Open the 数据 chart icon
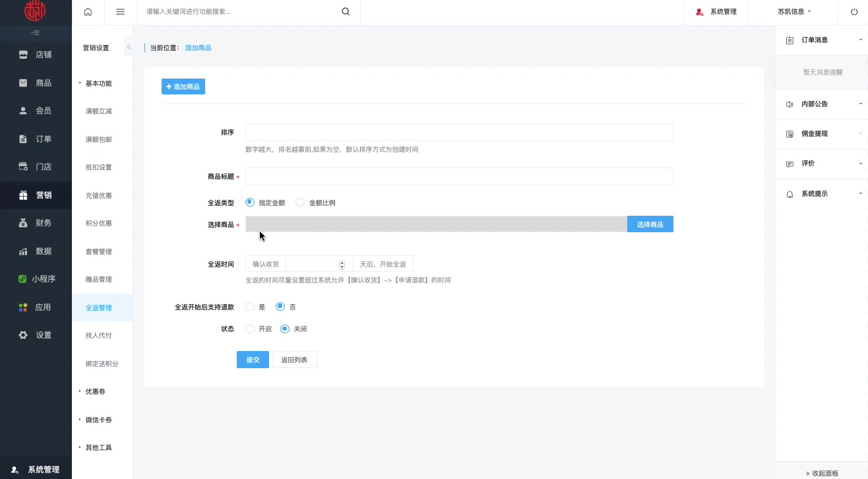This screenshot has height=479, width=868. coord(23,251)
